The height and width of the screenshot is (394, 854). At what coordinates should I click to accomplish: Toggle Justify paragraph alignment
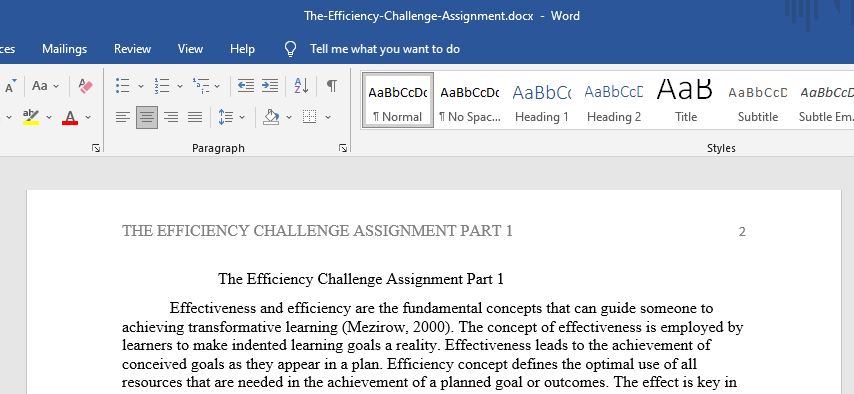click(x=195, y=117)
